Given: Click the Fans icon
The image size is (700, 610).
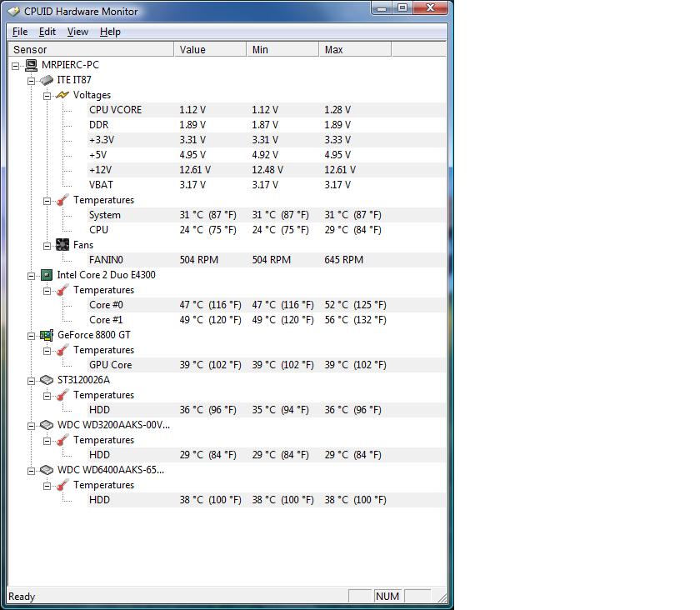Looking at the screenshot, I should pyautogui.click(x=62, y=245).
